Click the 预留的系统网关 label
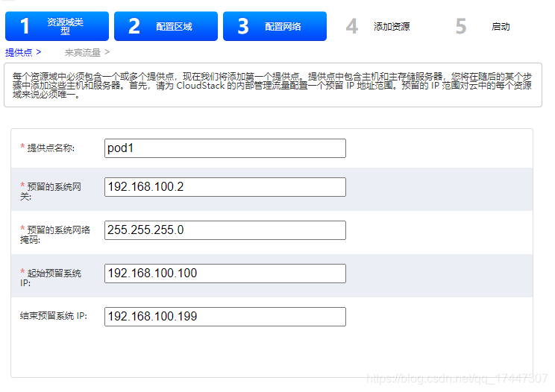Viewport: 555px width, 392px height. click(51, 192)
